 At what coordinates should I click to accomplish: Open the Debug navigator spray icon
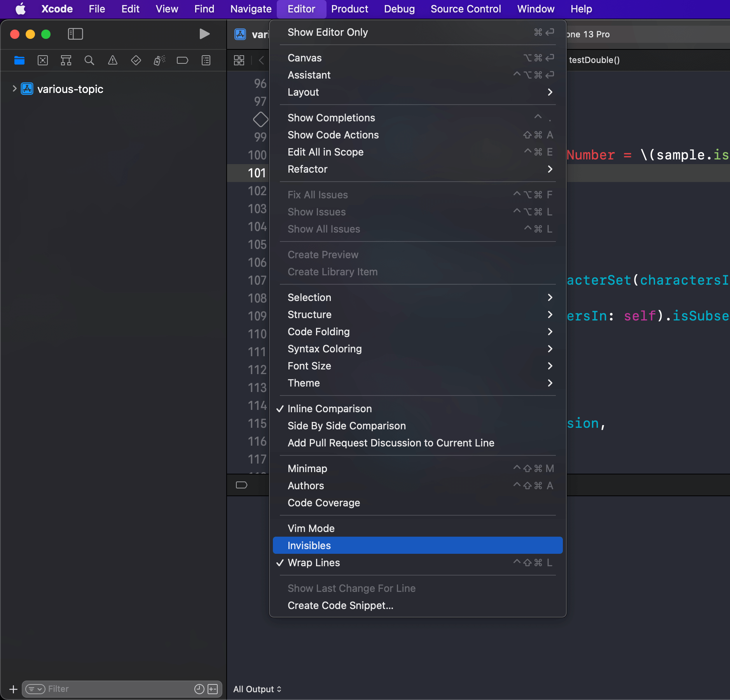pos(158,60)
